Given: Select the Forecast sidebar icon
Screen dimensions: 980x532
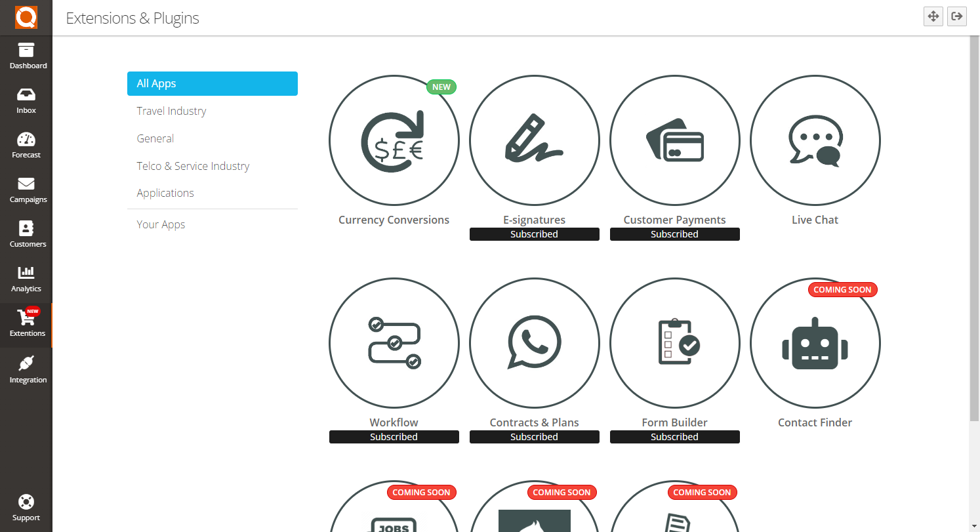Looking at the screenshot, I should pos(26,144).
